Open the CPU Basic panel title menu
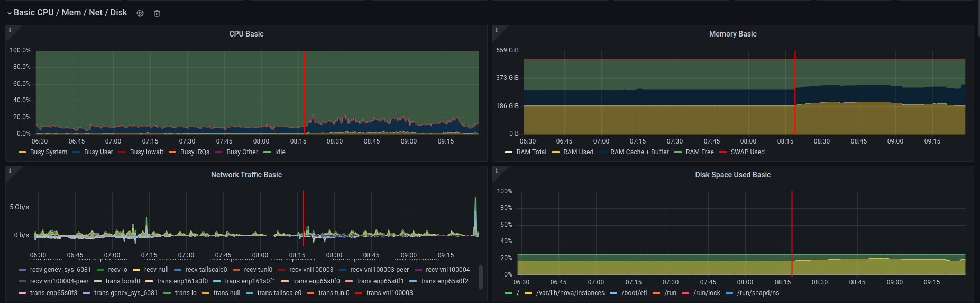Image resolution: width=980 pixels, height=303 pixels. 246,34
